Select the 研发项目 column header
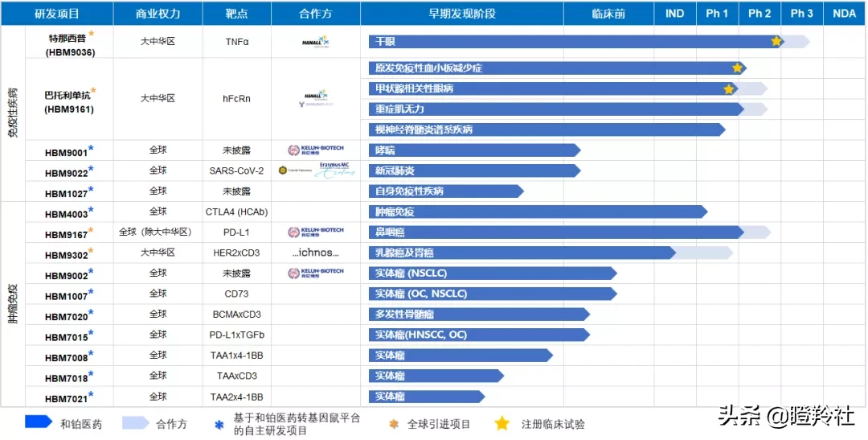The width and height of the screenshot is (868, 440). 57,14
